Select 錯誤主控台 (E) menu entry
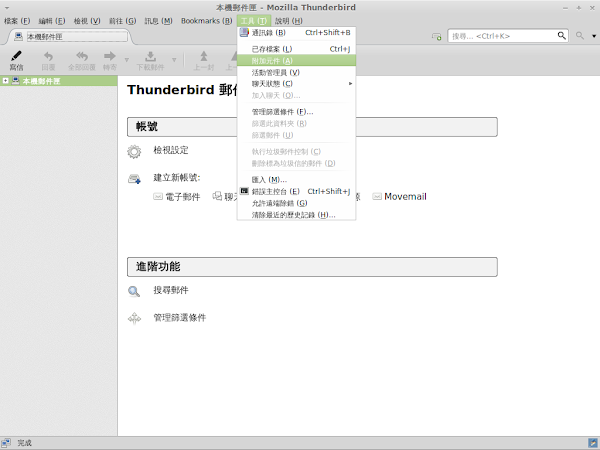The image size is (600, 450). (297, 191)
